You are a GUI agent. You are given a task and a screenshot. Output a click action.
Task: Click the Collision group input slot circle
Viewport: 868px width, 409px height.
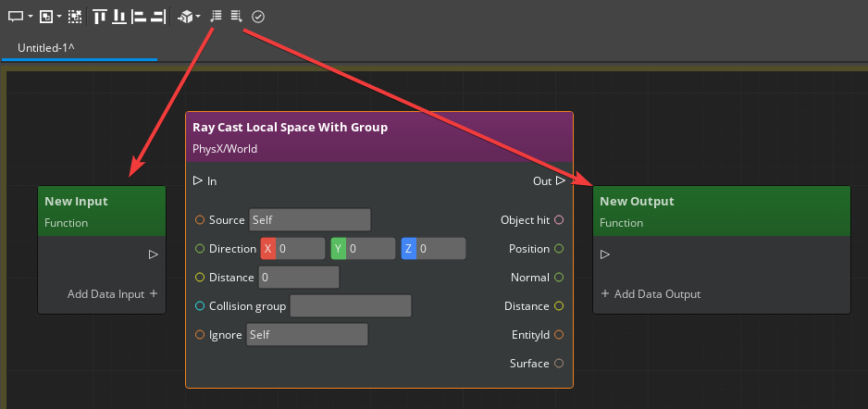click(200, 306)
